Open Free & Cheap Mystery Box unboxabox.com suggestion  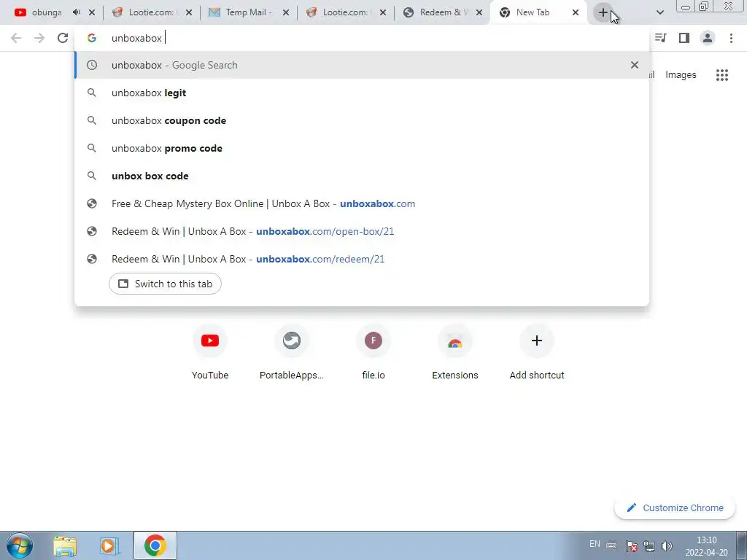(x=362, y=203)
